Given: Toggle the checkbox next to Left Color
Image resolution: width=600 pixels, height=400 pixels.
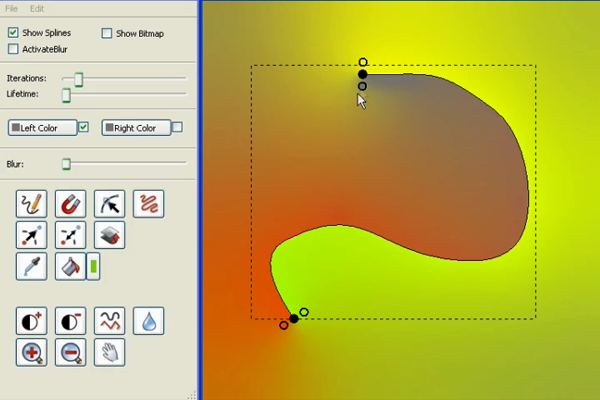Looking at the screenshot, I should tap(83, 127).
